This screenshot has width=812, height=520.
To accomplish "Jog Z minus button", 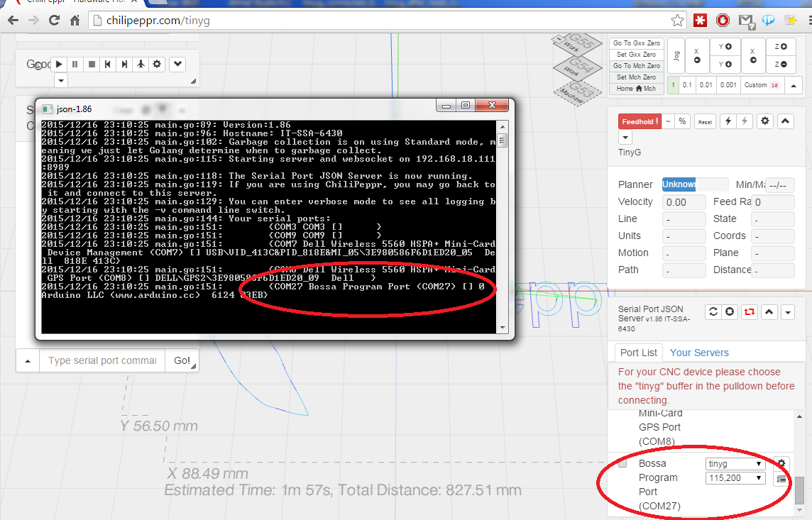I will 780,64.
